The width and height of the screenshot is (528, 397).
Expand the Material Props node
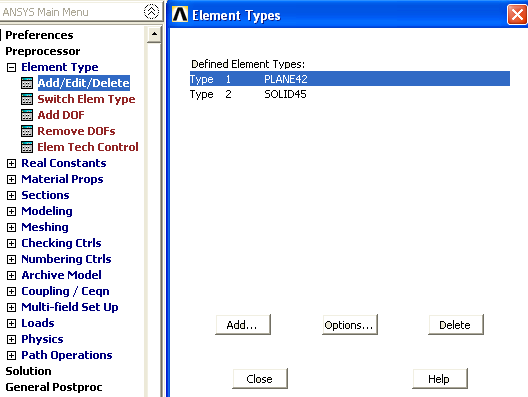point(11,179)
